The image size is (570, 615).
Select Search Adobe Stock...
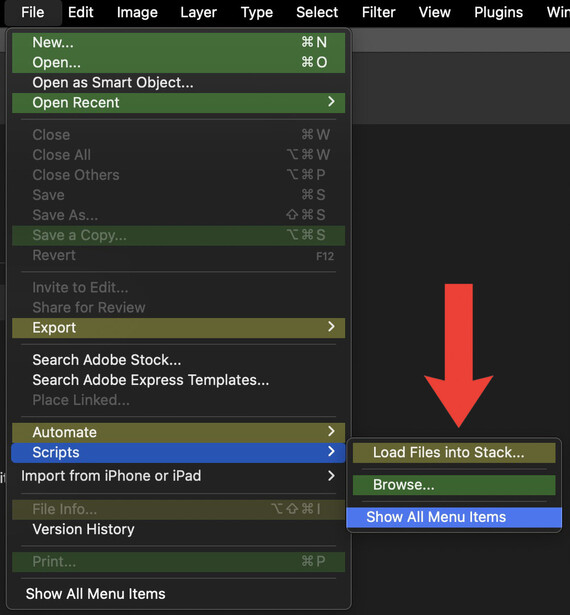click(x=178, y=360)
